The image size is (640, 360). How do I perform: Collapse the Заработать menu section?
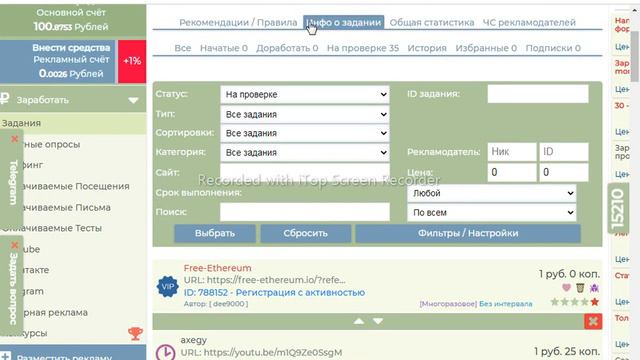tap(133, 100)
